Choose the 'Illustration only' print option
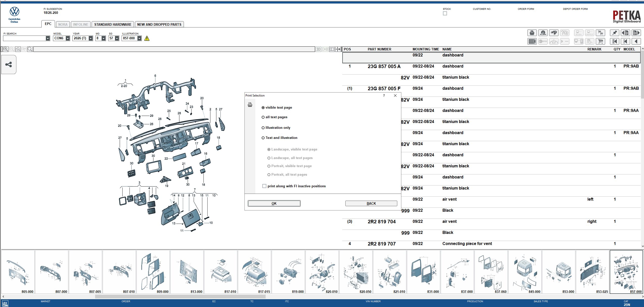Image resolution: width=644 pixels, height=307 pixels. click(263, 128)
